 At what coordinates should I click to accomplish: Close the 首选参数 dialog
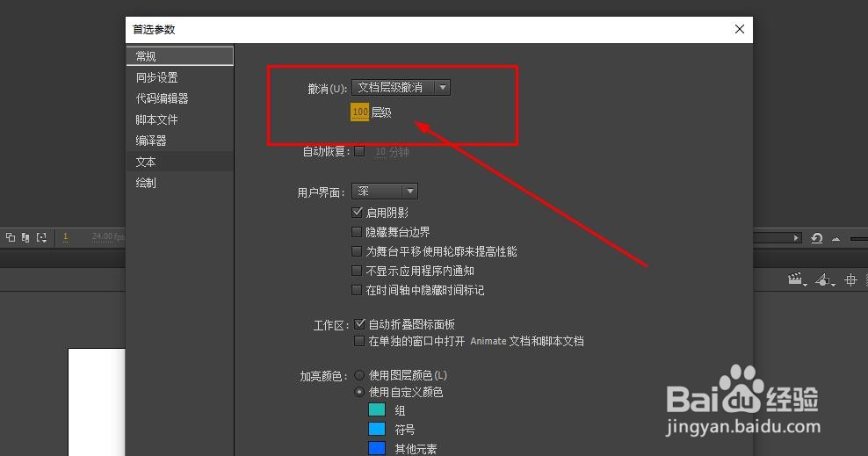pyautogui.click(x=740, y=29)
